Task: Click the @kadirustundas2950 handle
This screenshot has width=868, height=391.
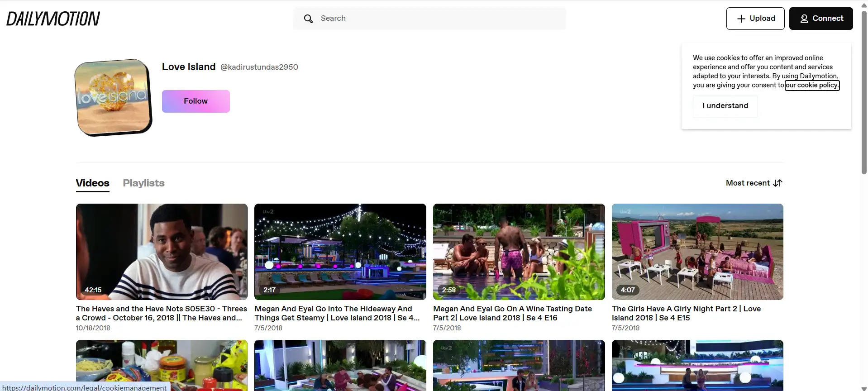Action: coord(259,67)
